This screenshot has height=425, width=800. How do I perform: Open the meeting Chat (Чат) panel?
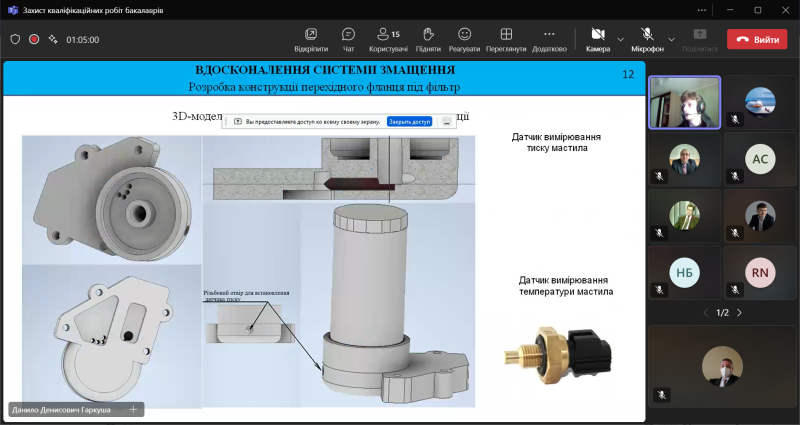tap(348, 39)
